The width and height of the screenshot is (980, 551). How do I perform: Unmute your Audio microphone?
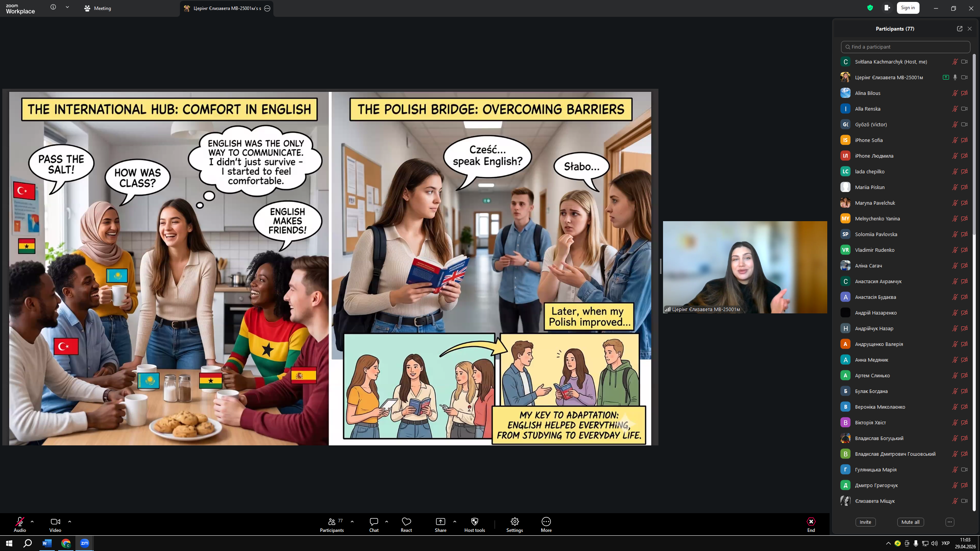coord(20,525)
